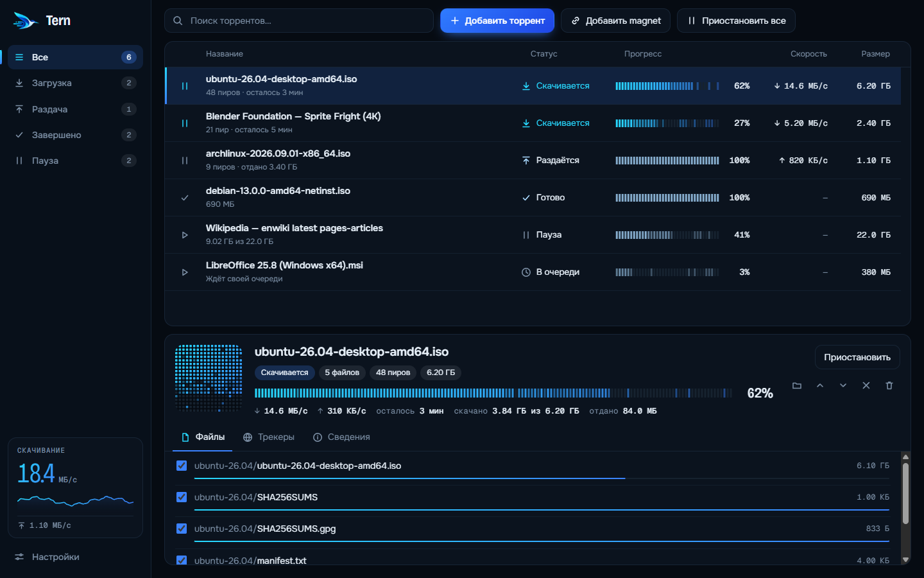924x578 pixels.
Task: Click the Приостановить button in details panel
Action: 857,357
